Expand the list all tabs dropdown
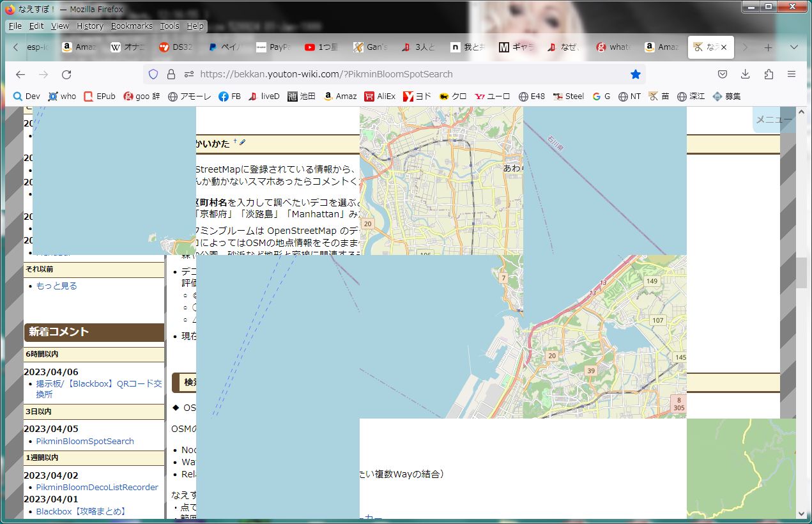The height and width of the screenshot is (524, 812). [794, 47]
